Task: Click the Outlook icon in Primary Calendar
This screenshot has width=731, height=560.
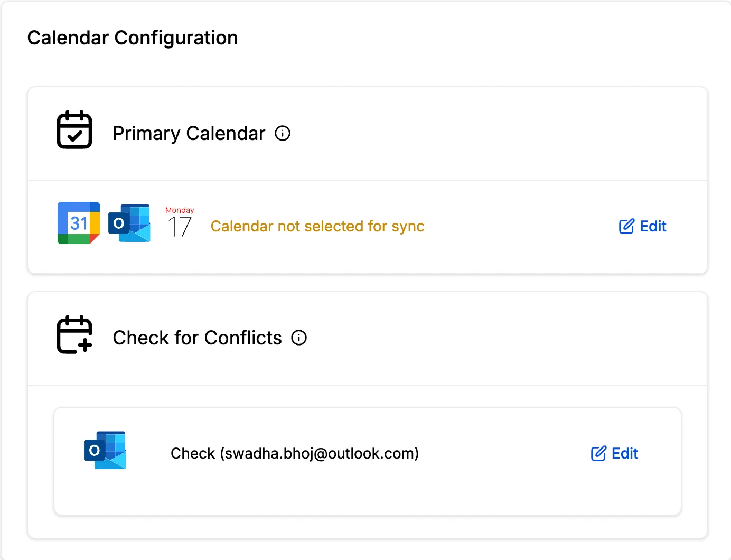Action: pyautogui.click(x=129, y=223)
